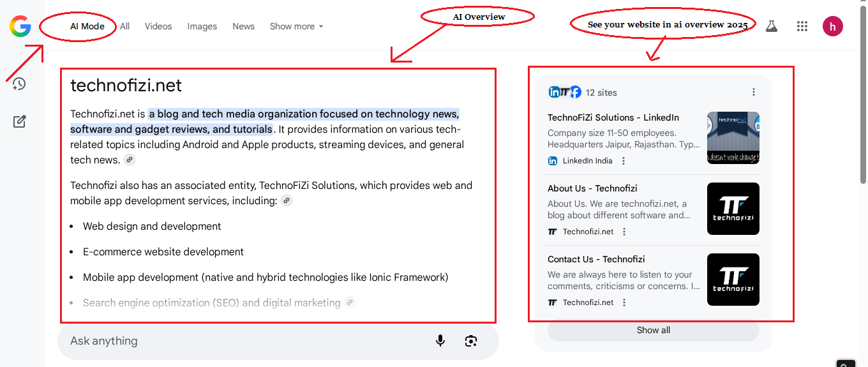
Task: Click link icon after 'services, including:'
Action: [287, 200]
